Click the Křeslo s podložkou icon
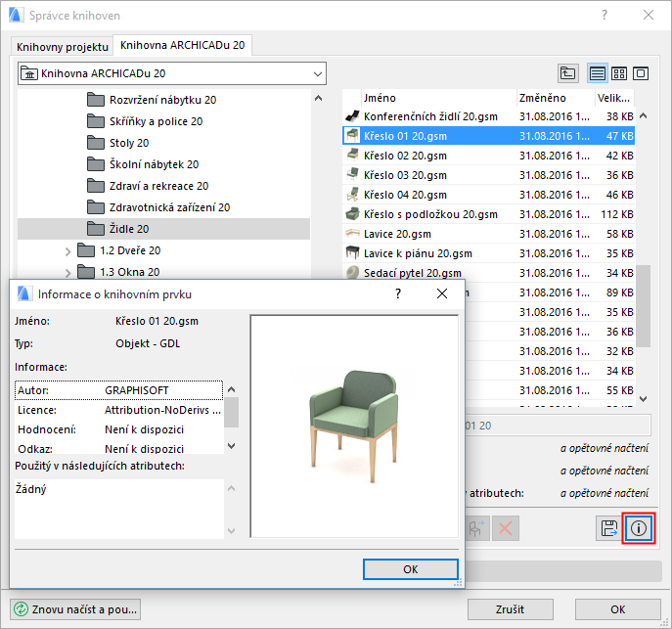This screenshot has width=672, height=629. pos(352,214)
